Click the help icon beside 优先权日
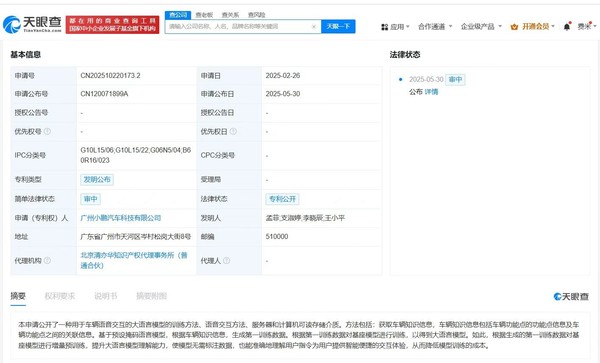This screenshot has width=600, height=363. [x=233, y=131]
